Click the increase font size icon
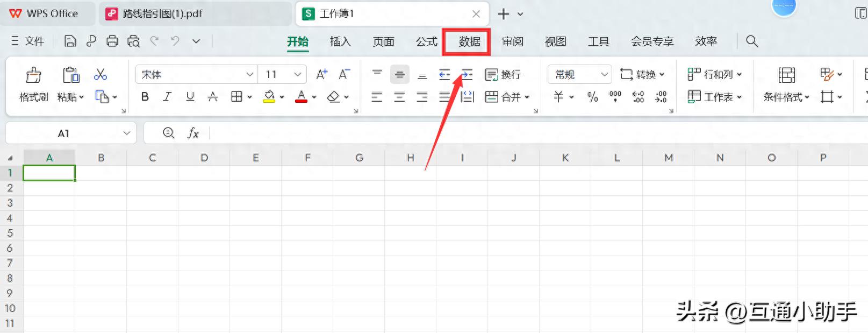Screen dimensions: 868x333 (x=321, y=74)
